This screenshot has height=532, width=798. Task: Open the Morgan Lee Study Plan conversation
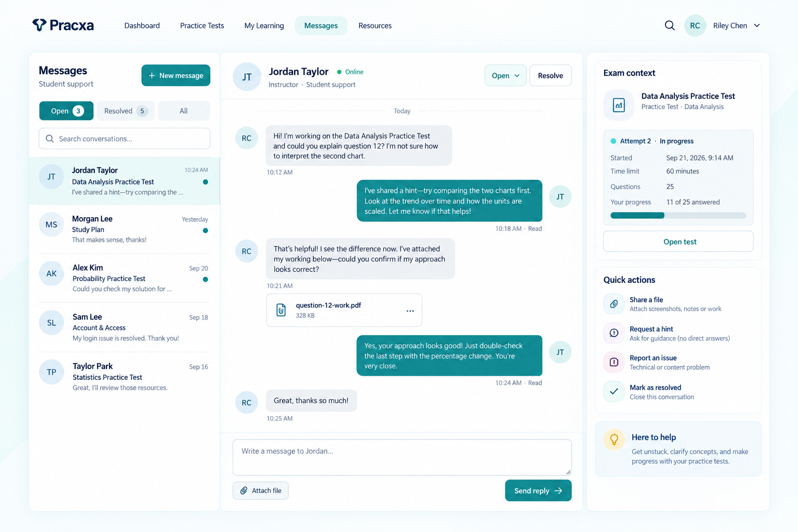[125, 229]
